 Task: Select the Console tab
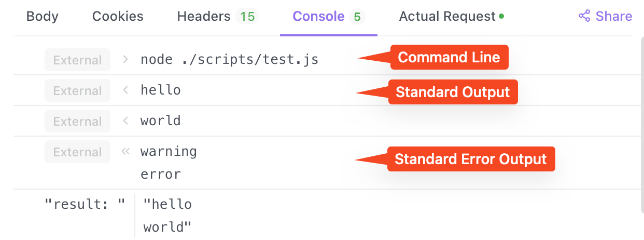(x=329, y=17)
